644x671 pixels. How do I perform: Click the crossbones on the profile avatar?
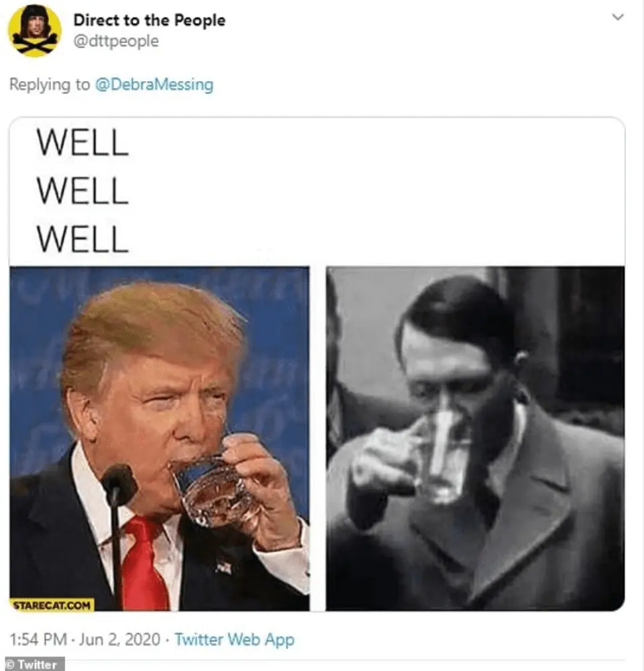point(35,43)
